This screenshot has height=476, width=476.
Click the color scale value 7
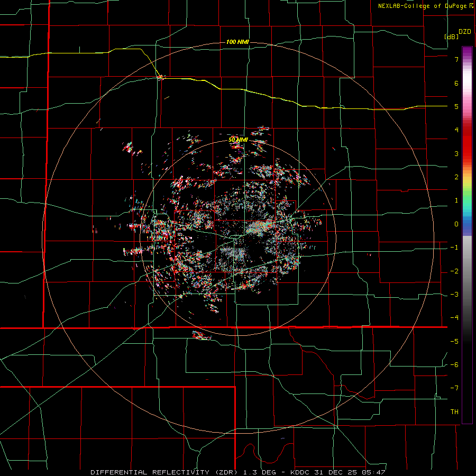pos(456,59)
